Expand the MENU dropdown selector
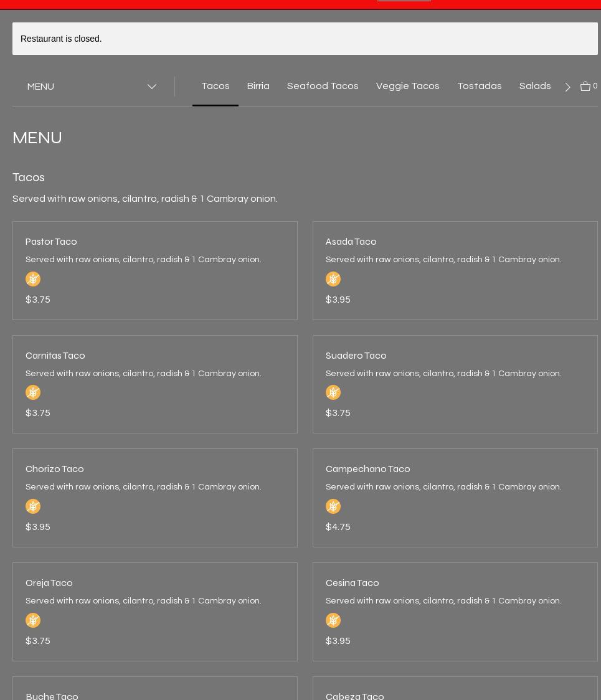 [x=92, y=87]
